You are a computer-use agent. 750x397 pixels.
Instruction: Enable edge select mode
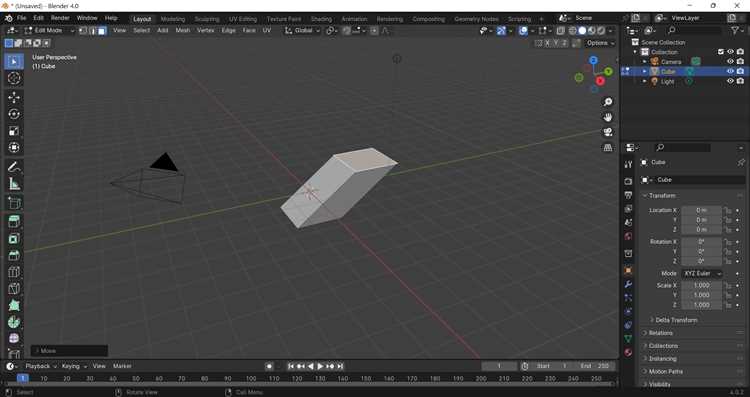click(92, 31)
